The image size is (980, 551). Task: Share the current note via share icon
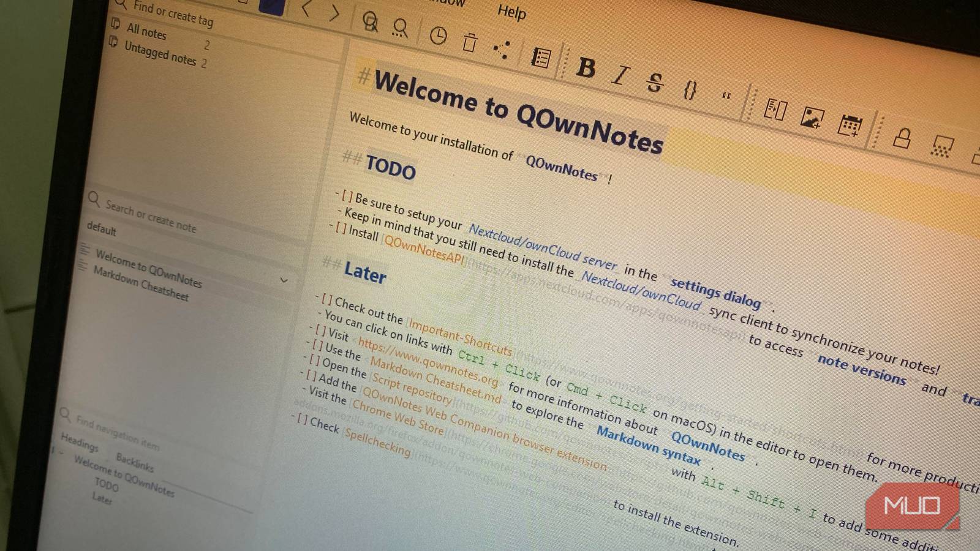(x=502, y=50)
